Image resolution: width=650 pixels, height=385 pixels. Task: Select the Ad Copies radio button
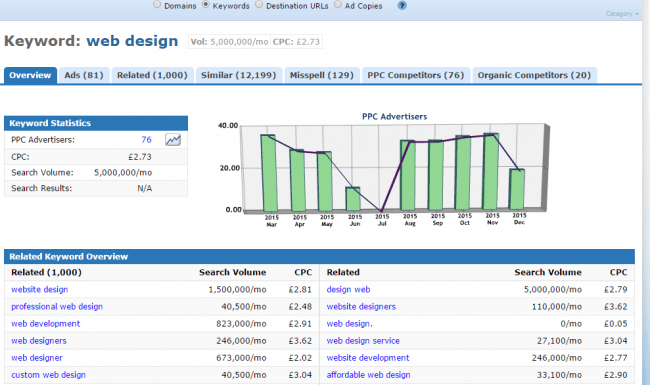(x=338, y=5)
